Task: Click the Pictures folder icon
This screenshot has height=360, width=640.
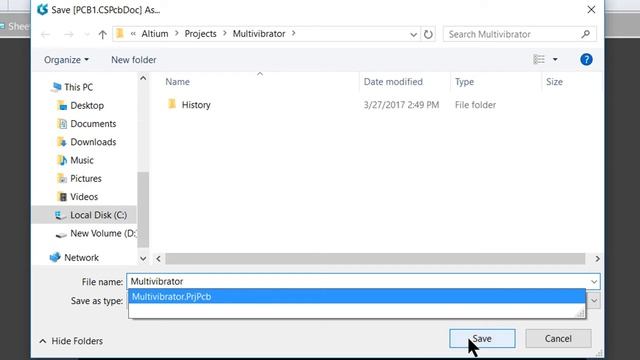Action: [x=62, y=178]
